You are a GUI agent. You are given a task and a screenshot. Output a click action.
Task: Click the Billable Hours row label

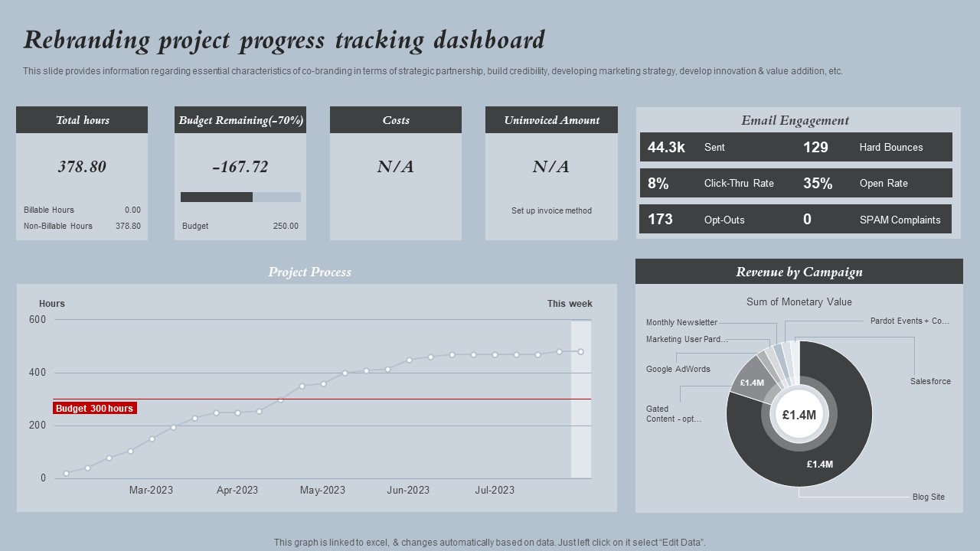[x=49, y=210]
